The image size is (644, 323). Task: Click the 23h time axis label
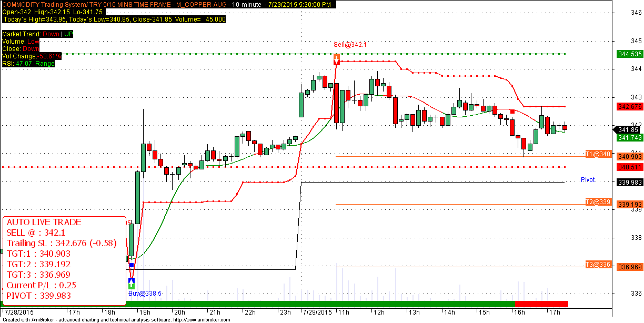[x=286, y=311]
